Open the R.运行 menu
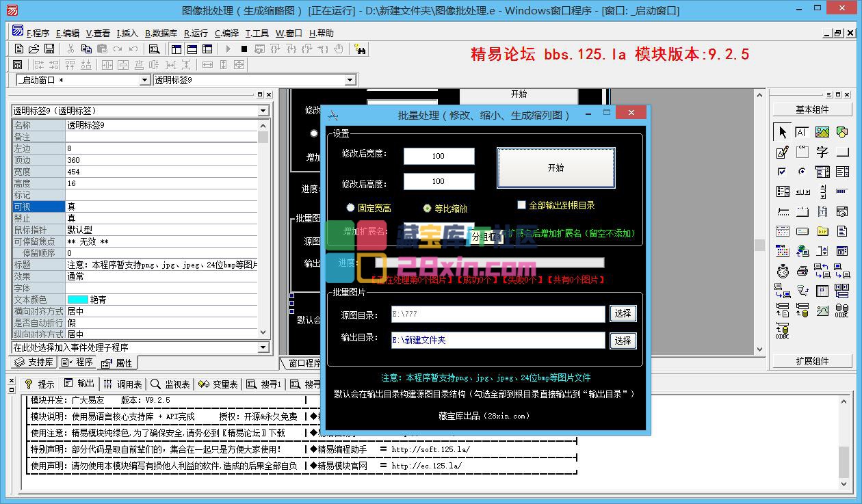The height and width of the screenshot is (504, 862). pyautogui.click(x=196, y=33)
